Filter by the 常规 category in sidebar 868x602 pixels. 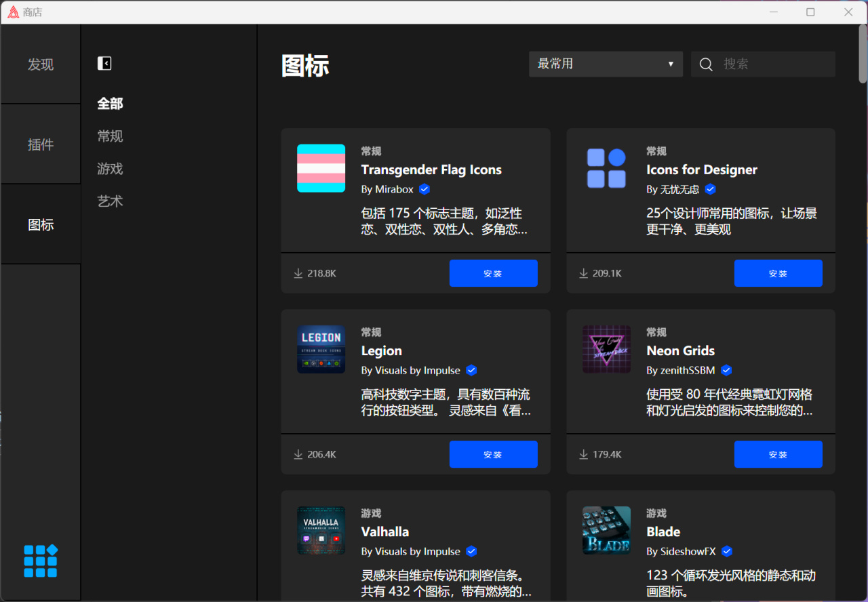110,136
